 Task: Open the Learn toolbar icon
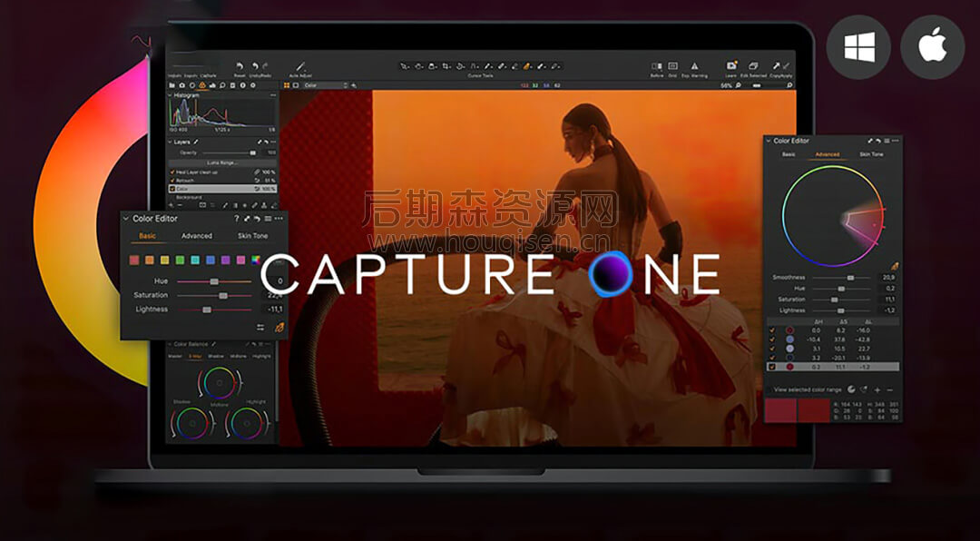point(731,65)
